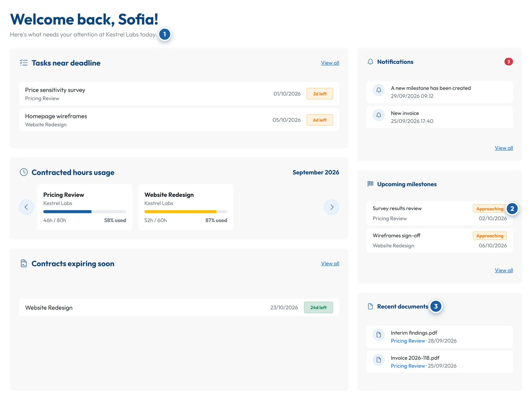Click the September 2026 period label
The image size is (532, 399).
(x=316, y=172)
